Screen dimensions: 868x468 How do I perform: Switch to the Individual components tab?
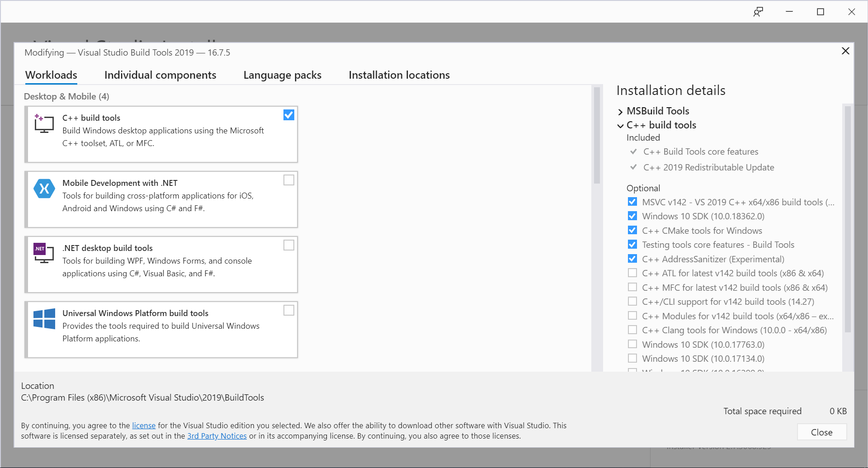point(160,75)
